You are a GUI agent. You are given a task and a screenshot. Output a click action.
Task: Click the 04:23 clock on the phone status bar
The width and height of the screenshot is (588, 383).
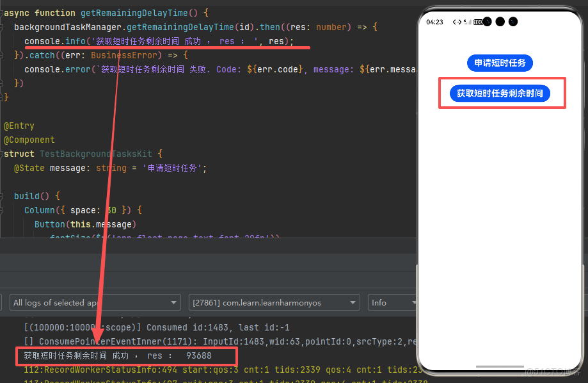(434, 22)
